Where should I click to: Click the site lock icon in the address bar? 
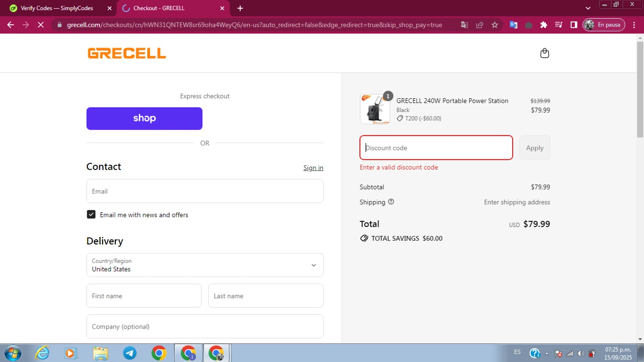[60, 25]
